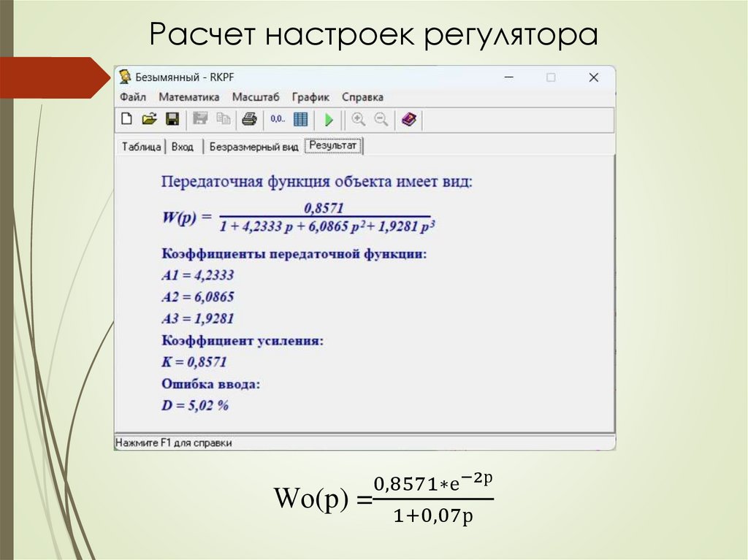Click the Open file folder icon

pos(149,119)
